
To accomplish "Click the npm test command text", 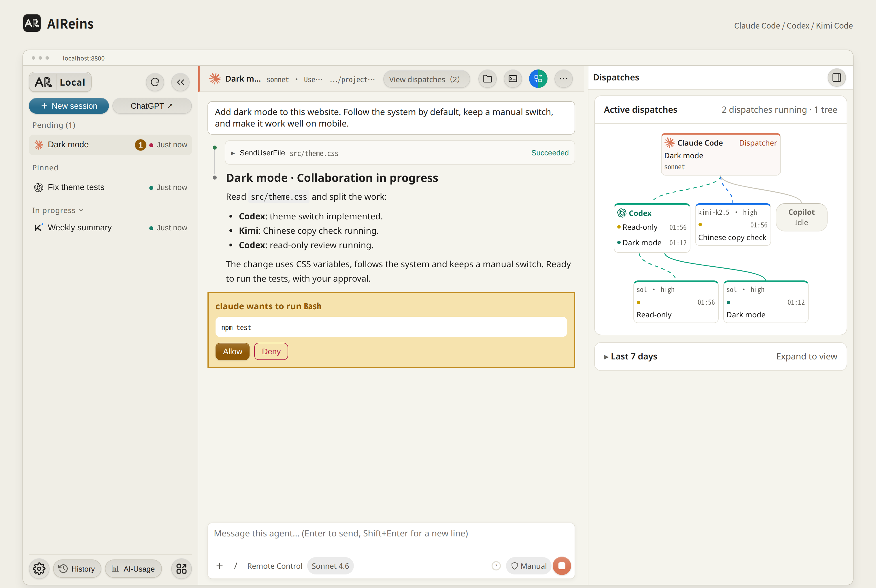I will click(x=236, y=327).
